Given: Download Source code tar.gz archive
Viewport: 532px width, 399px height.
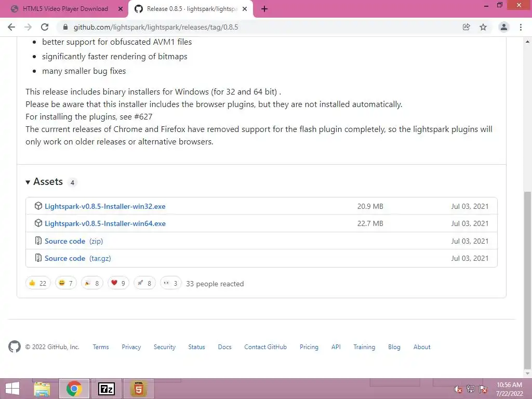Looking at the screenshot, I should 78,259.
